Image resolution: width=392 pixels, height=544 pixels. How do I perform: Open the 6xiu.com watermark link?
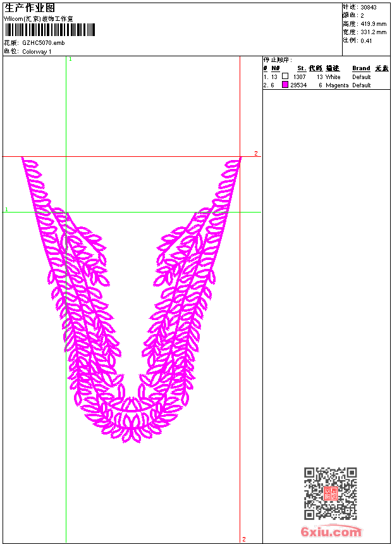click(331, 532)
